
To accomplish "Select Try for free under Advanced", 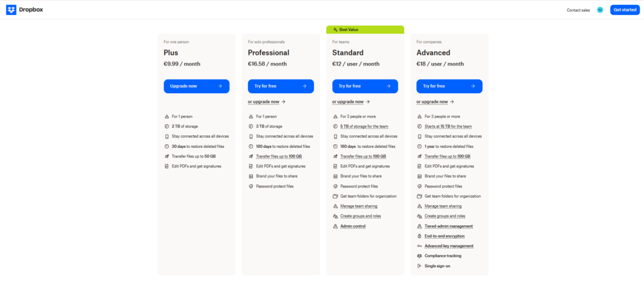I will coord(449,86).
